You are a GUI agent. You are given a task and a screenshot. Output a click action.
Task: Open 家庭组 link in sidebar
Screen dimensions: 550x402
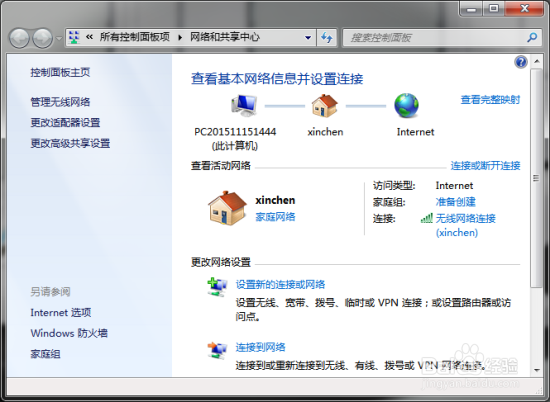(45, 354)
